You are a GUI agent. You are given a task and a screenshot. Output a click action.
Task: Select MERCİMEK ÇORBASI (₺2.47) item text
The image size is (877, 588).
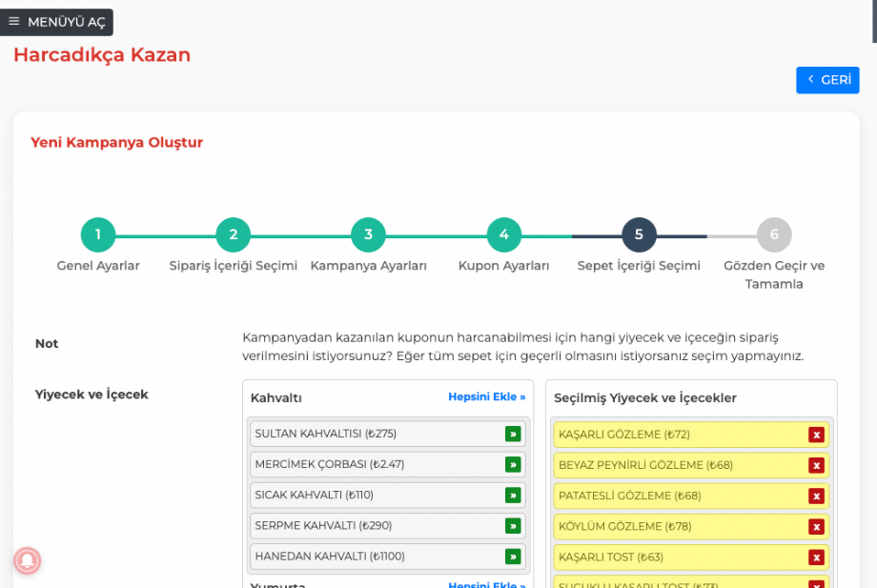330,464
